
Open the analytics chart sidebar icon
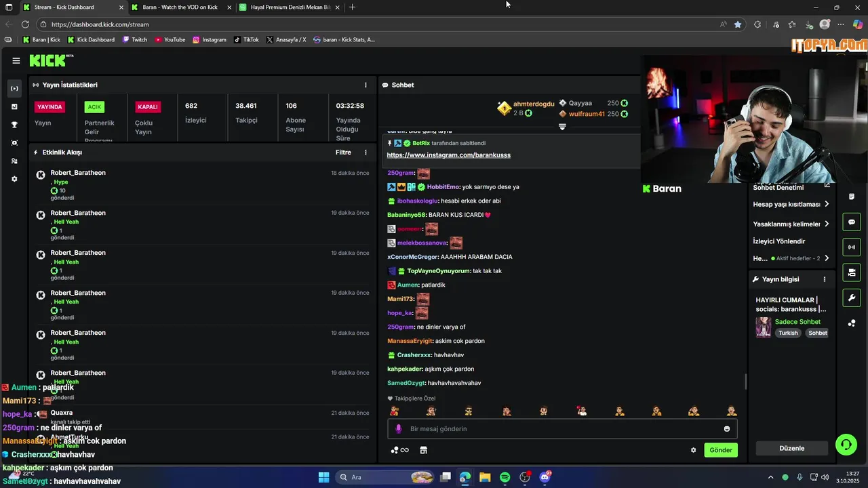coord(14,106)
